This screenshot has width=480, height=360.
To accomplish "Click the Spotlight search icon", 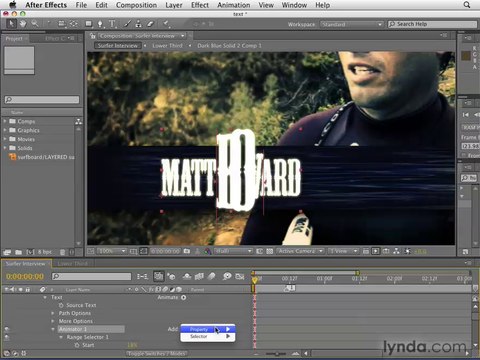I will tap(467, 5).
